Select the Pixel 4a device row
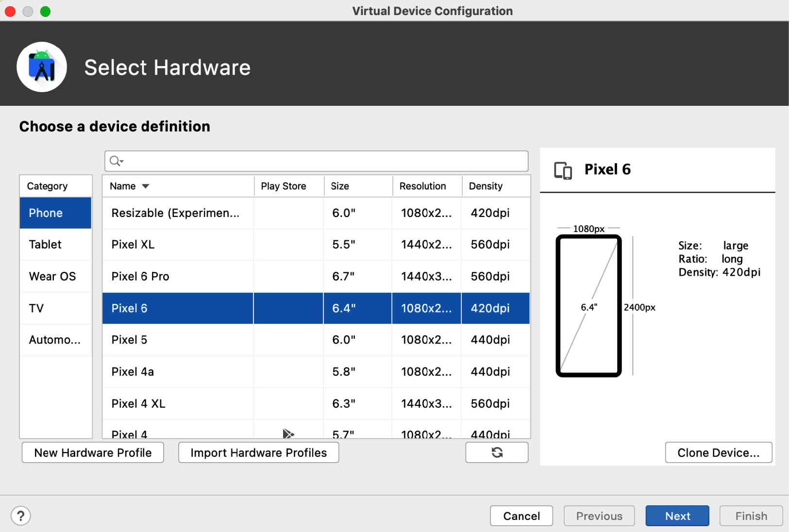The width and height of the screenshot is (789, 532). click(x=316, y=372)
